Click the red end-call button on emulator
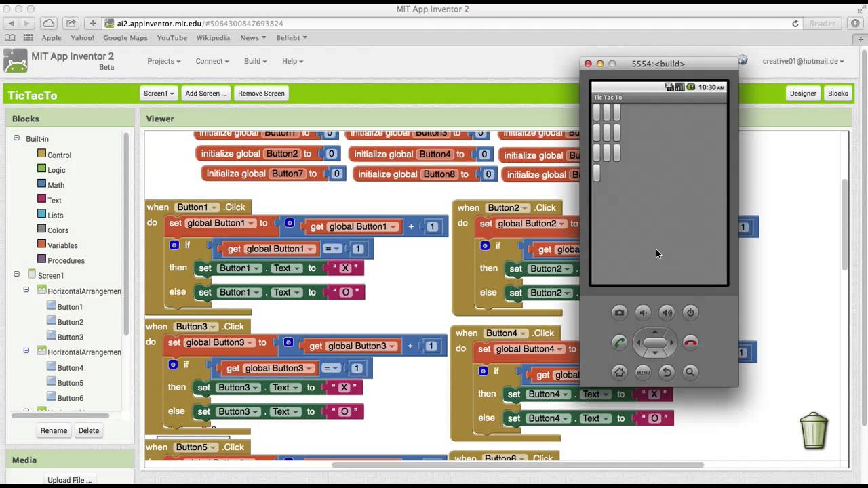 point(690,342)
